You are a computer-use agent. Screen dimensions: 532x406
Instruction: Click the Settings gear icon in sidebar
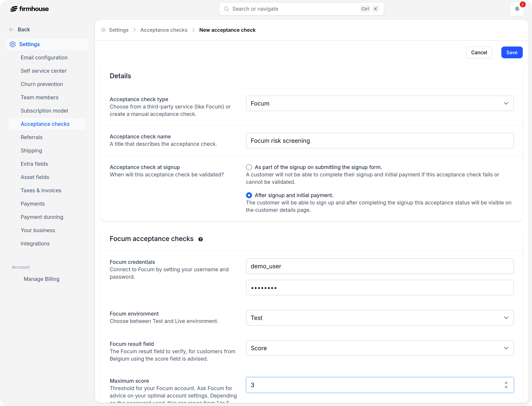[x=13, y=44]
